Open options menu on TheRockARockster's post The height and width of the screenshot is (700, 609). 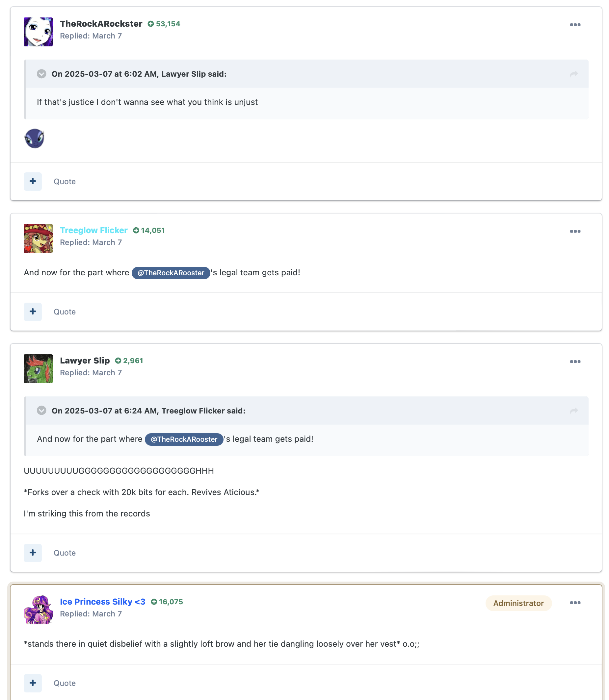point(575,25)
